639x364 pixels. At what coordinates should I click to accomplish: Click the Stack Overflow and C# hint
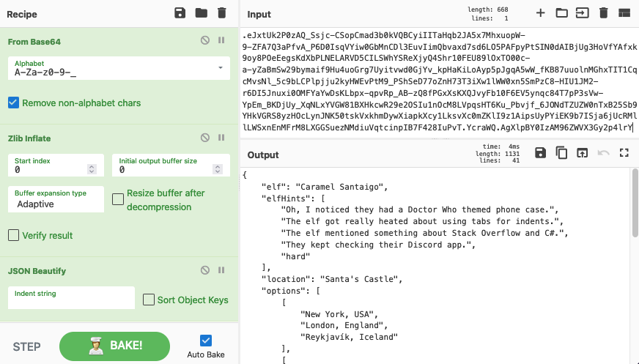(x=424, y=233)
